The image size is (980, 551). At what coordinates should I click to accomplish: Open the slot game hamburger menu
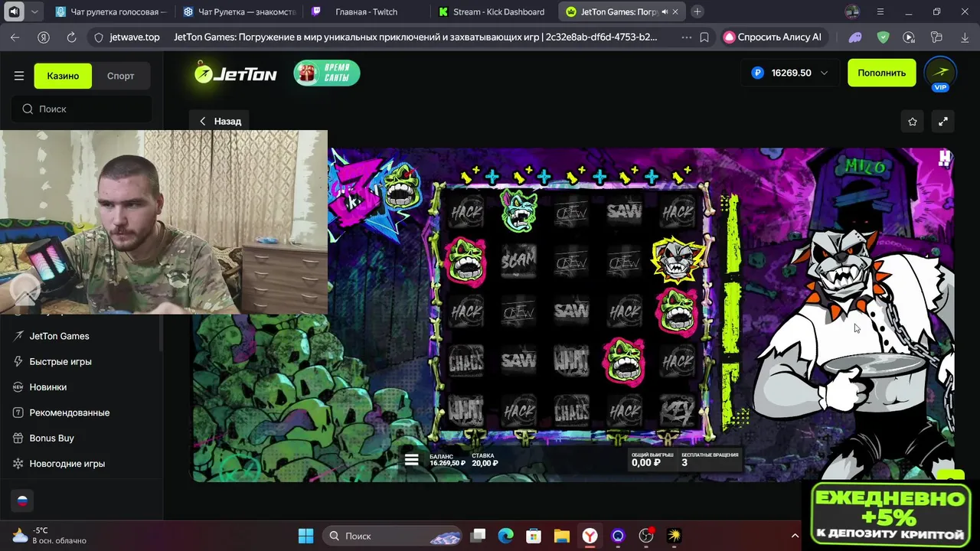(x=411, y=459)
